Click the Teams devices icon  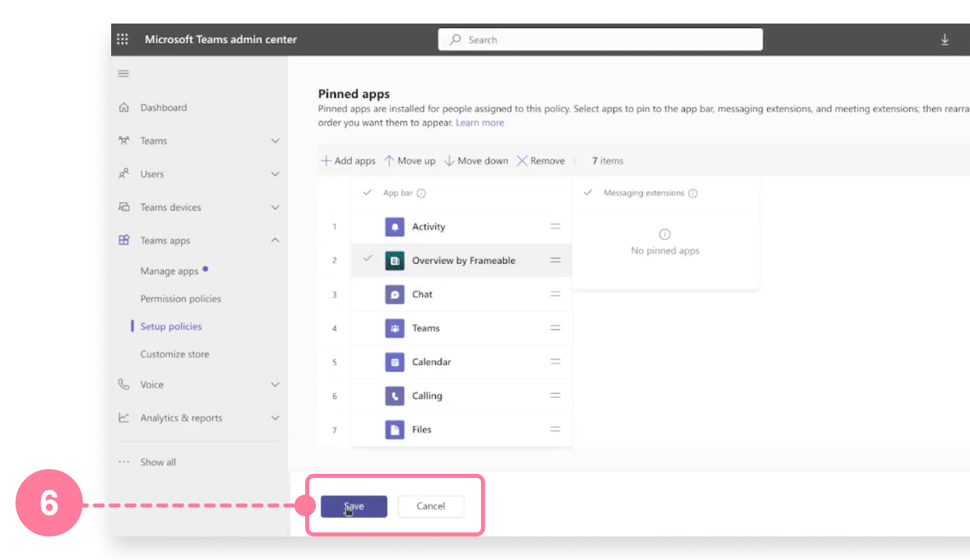point(123,207)
